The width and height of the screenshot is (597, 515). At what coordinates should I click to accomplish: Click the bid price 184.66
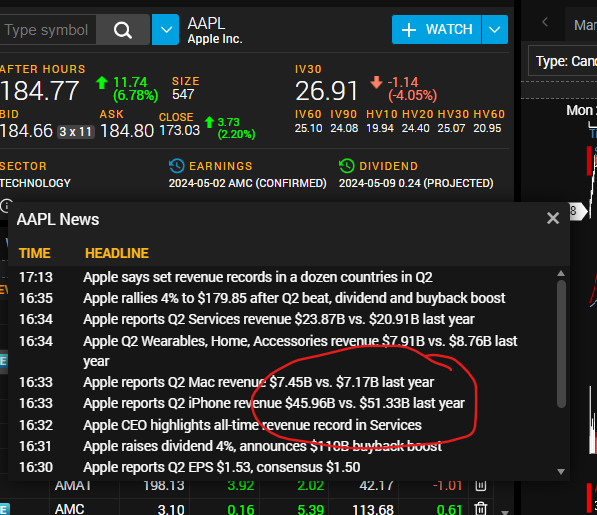click(26, 131)
